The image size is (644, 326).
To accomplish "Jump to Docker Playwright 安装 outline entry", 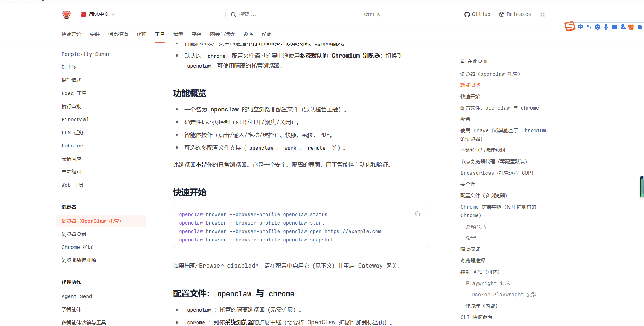I will tap(504, 295).
